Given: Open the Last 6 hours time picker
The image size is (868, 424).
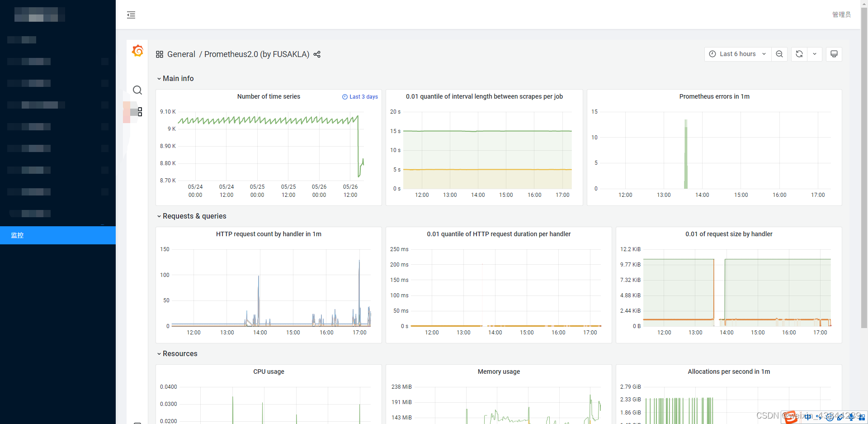Looking at the screenshot, I should coord(737,54).
